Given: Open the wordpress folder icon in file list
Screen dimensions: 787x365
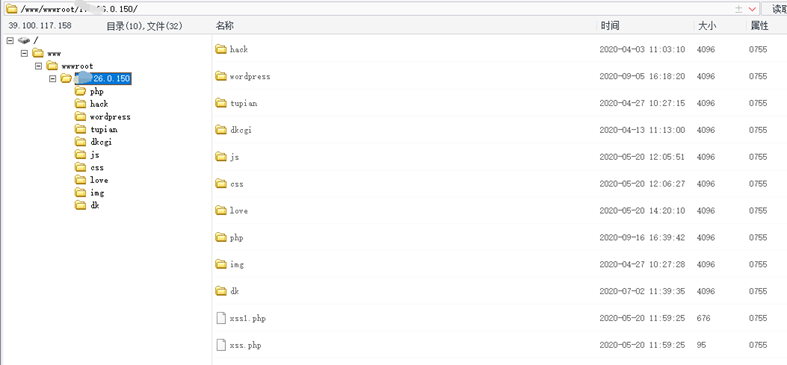Looking at the screenshot, I should [221, 76].
